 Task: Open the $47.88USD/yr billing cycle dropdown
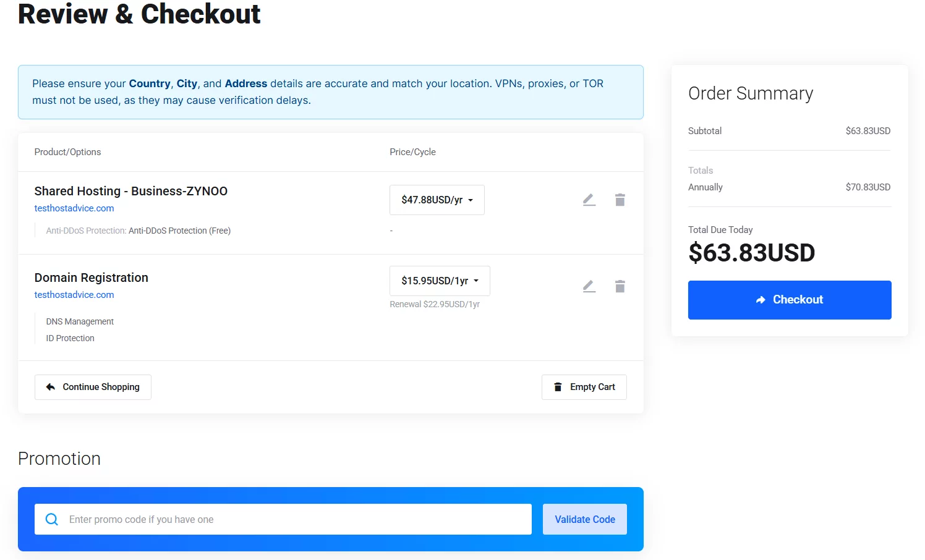437,200
